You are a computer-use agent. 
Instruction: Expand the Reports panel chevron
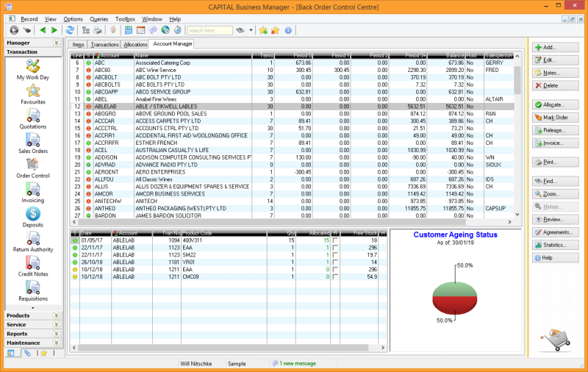click(x=57, y=334)
